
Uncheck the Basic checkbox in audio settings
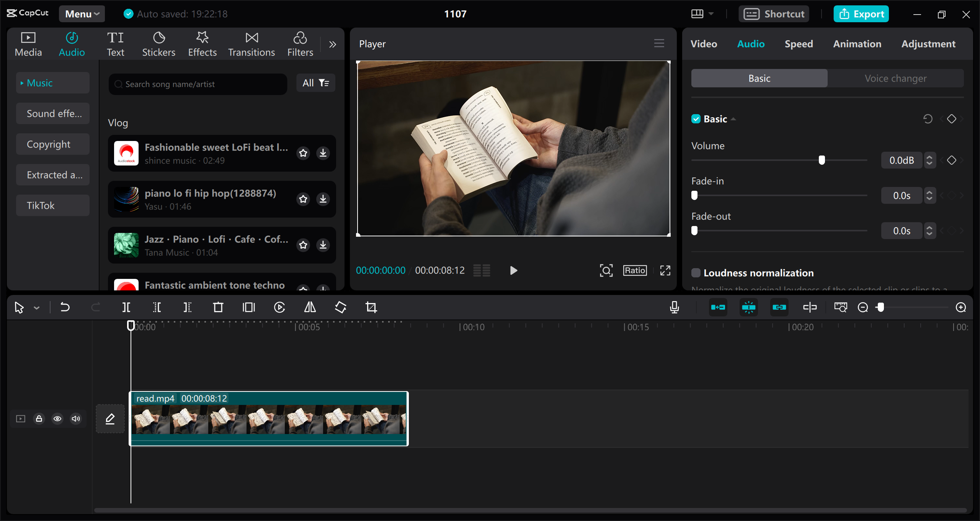point(696,119)
